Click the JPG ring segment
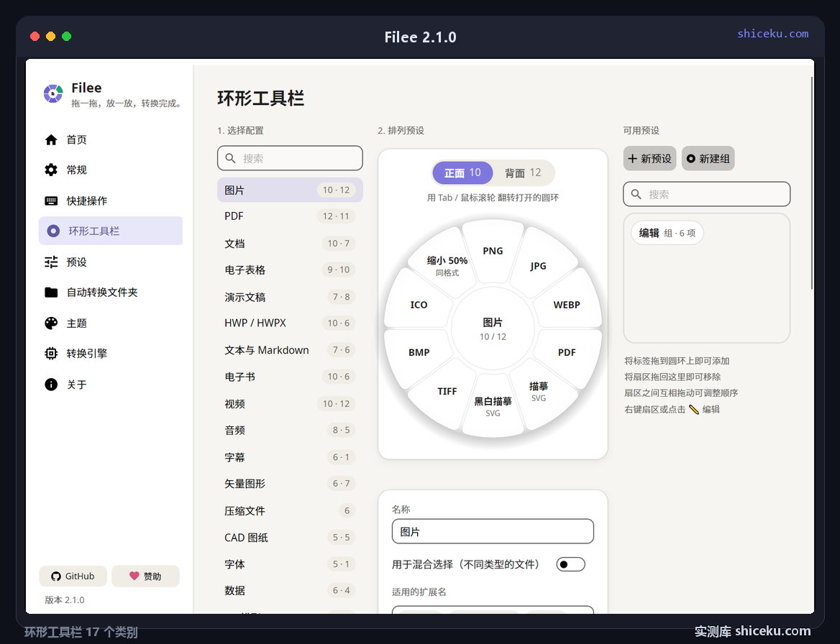The height and width of the screenshot is (644, 840). tap(538, 265)
